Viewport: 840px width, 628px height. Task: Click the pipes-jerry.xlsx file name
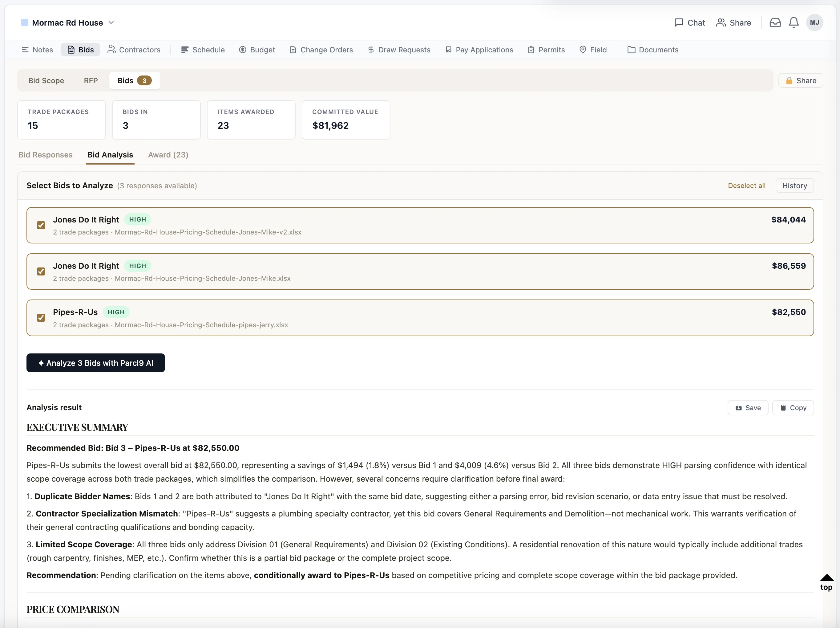point(201,325)
